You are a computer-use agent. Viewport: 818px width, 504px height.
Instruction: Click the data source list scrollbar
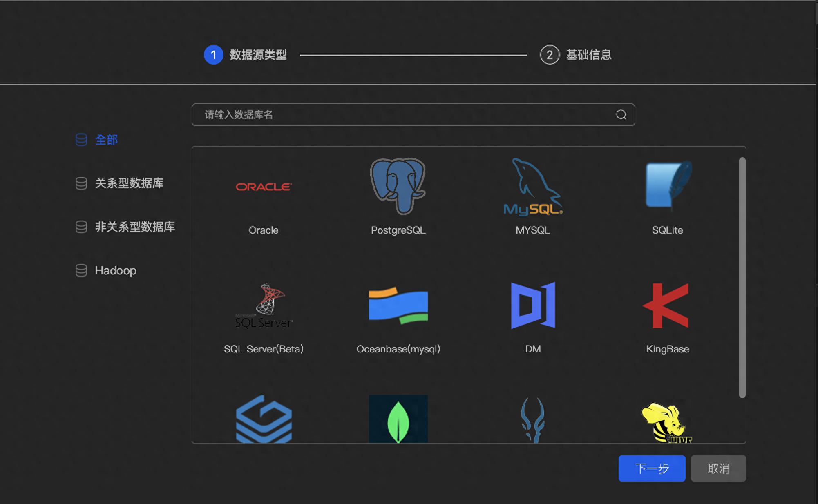click(x=742, y=278)
